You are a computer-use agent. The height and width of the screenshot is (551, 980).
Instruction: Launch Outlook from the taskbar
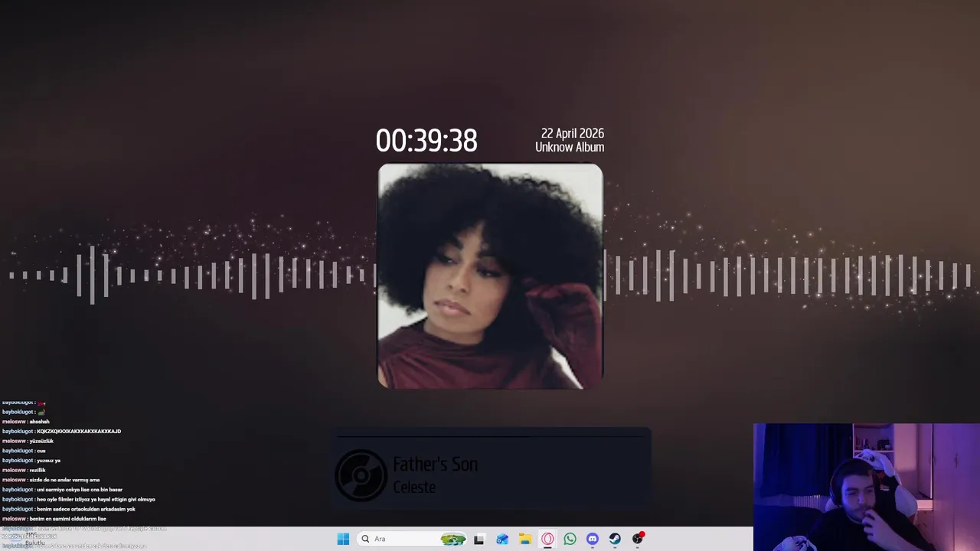tap(502, 539)
